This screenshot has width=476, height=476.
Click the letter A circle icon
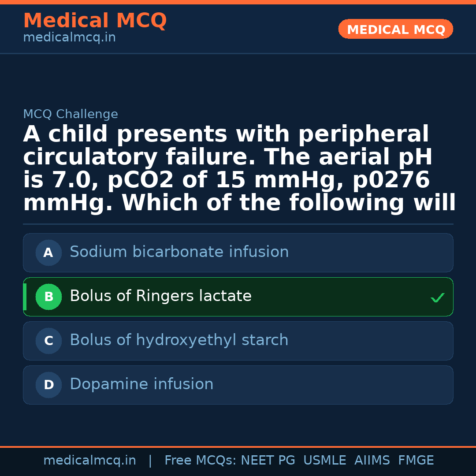click(48, 253)
